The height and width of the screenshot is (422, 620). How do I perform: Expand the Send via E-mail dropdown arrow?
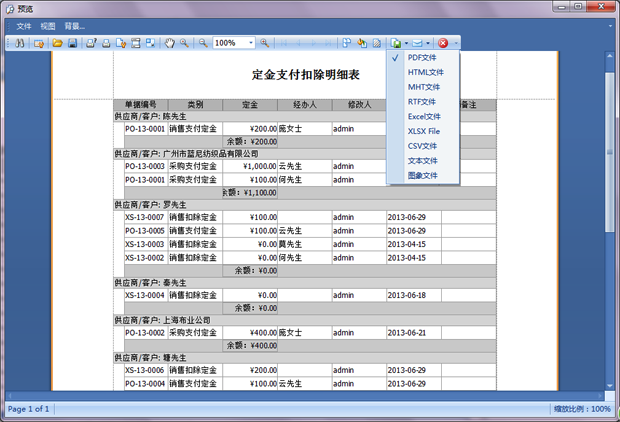point(428,43)
